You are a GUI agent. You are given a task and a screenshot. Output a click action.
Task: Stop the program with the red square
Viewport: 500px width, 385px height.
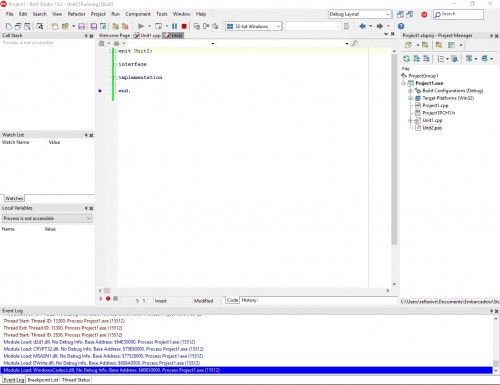184,26
